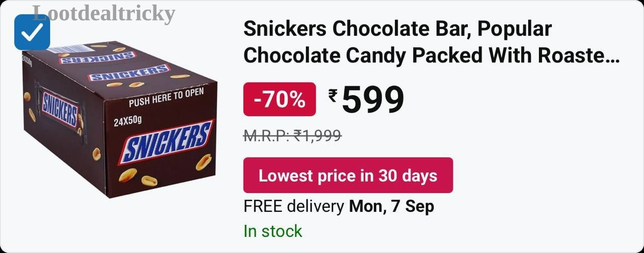Open the Snickers box product image
Image resolution: width=644 pixels, height=253 pixels.
pyautogui.click(x=119, y=120)
